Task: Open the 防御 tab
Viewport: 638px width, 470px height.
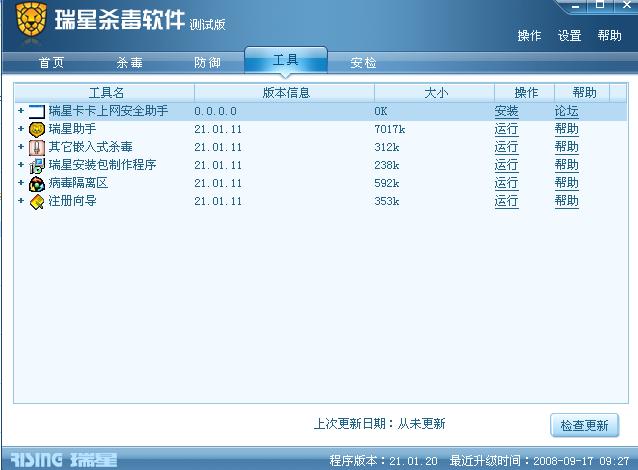Action: pyautogui.click(x=208, y=63)
